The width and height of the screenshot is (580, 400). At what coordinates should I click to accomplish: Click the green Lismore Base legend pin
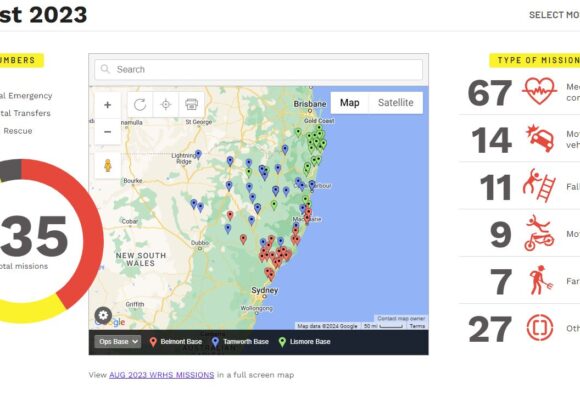coord(282,342)
